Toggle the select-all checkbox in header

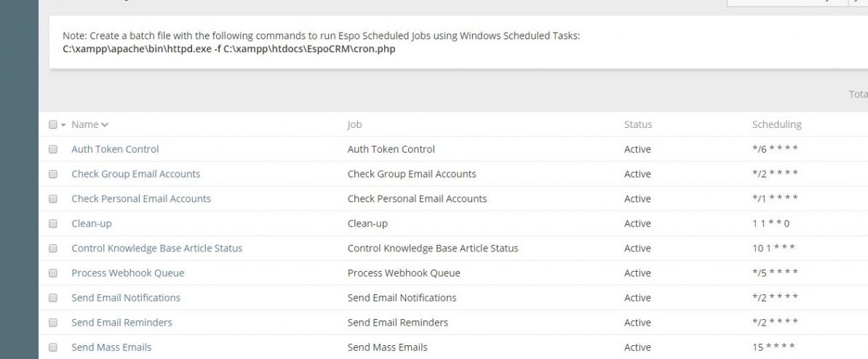point(52,124)
